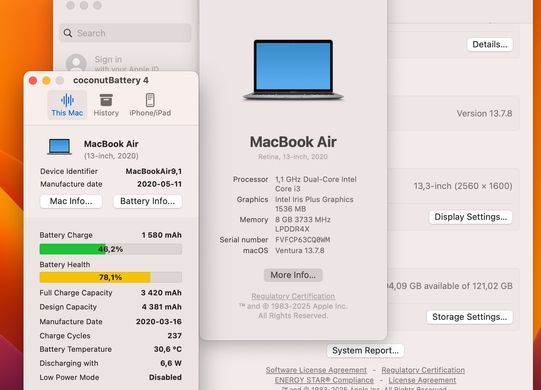
Task: Open Display Settings
Action: [x=470, y=217]
